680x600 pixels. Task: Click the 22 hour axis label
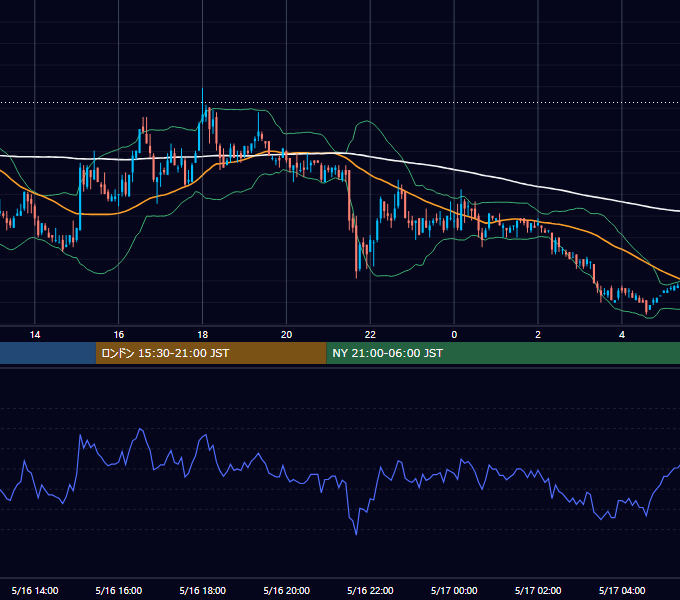point(370,335)
